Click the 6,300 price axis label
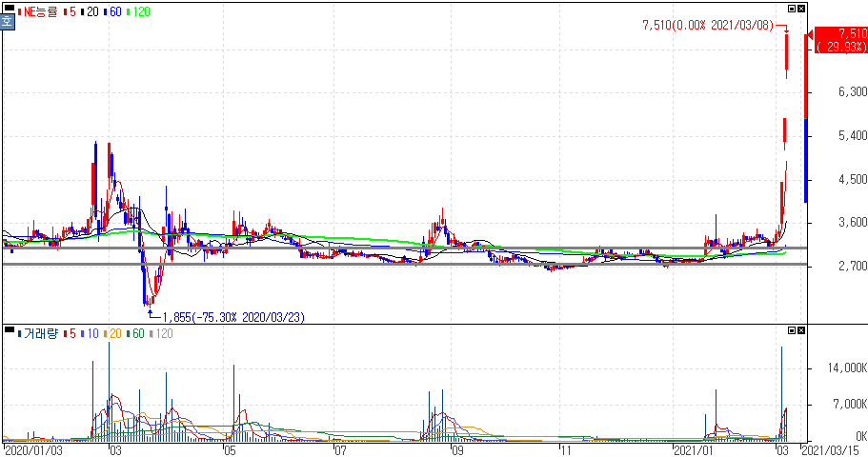868x457 pixels. (x=853, y=91)
